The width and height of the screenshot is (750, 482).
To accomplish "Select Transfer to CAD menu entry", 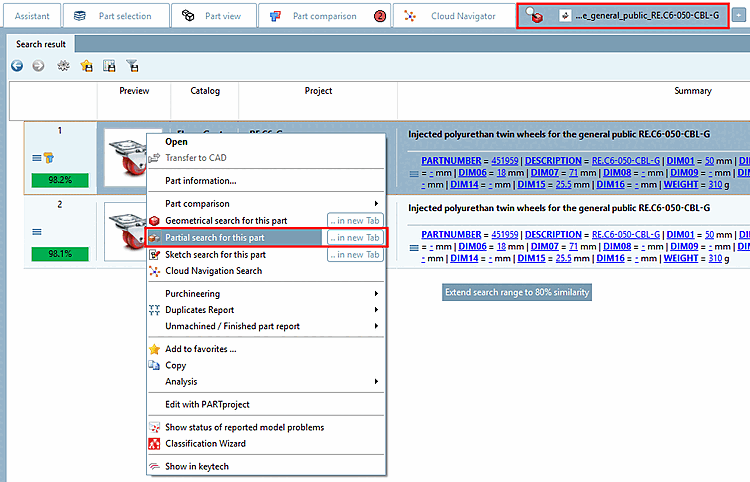I will 265,158.
